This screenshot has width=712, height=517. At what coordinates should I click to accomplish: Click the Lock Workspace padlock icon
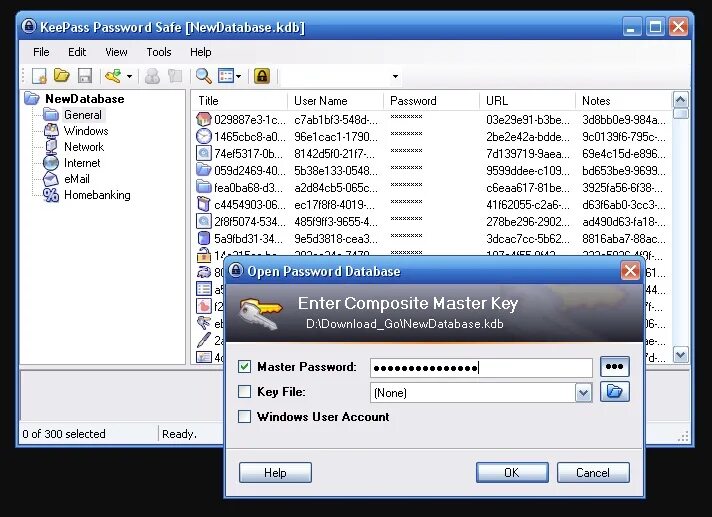click(x=262, y=76)
